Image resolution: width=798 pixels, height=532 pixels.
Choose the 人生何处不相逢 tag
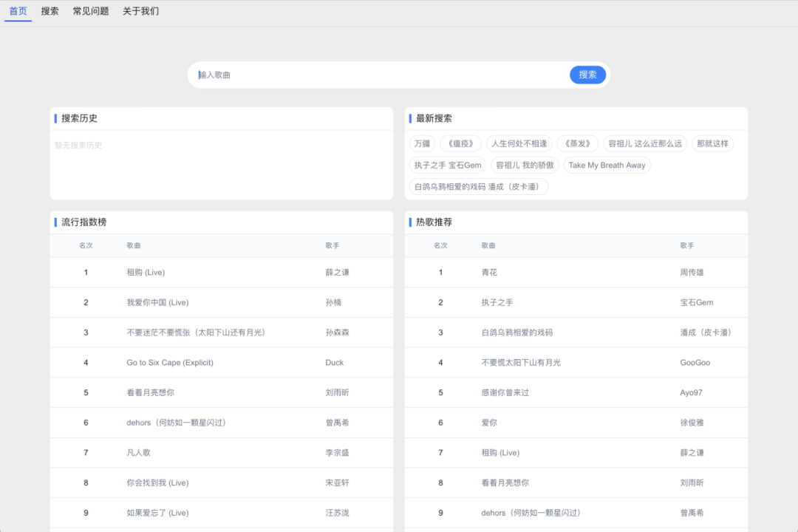[519, 143]
